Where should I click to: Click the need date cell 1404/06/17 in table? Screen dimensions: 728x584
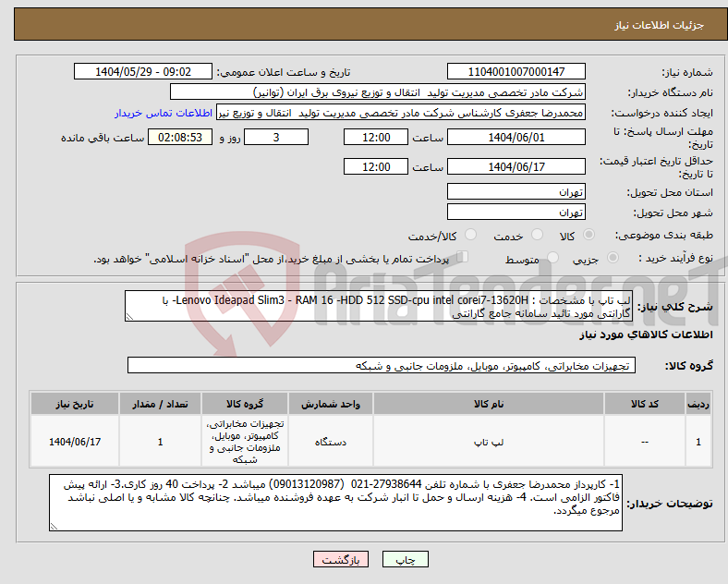click(75, 442)
